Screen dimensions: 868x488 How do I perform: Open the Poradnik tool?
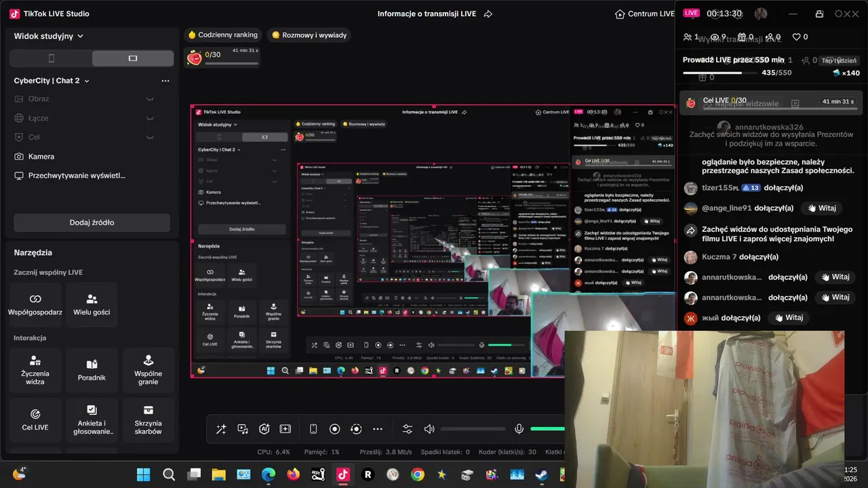click(92, 370)
